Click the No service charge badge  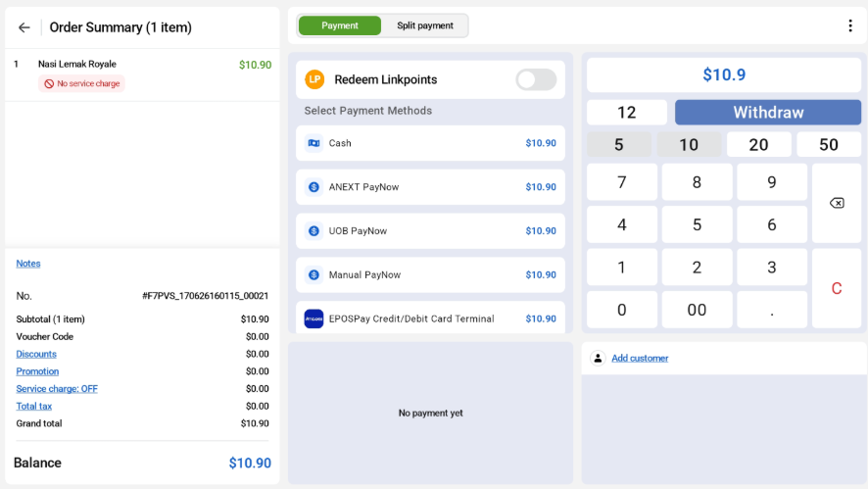pyautogui.click(x=82, y=83)
